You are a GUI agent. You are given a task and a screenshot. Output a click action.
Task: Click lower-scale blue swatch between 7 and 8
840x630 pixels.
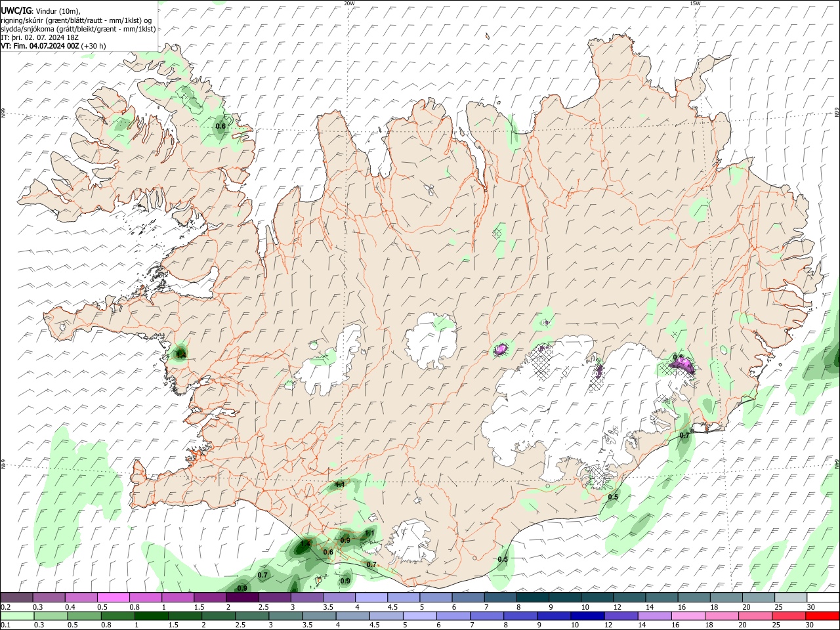pyautogui.click(x=486, y=616)
